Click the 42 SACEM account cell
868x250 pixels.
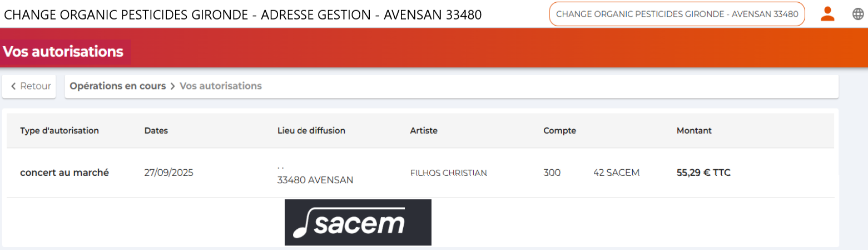(x=616, y=173)
